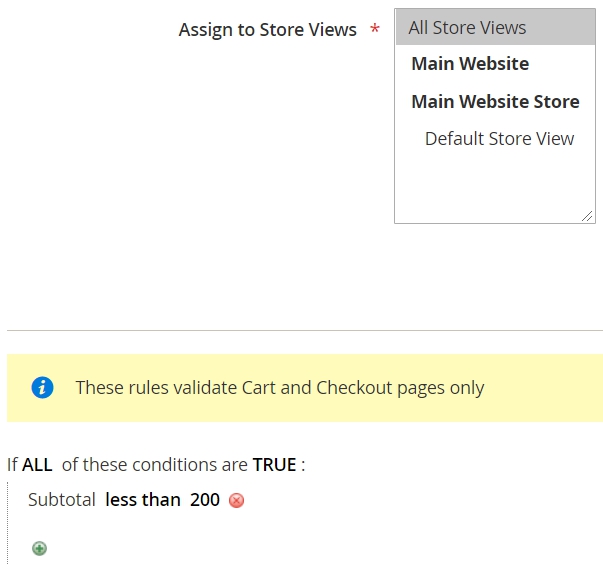603x573 pixels.
Task: Click 'of these conditions are' text
Action: [x=155, y=465]
